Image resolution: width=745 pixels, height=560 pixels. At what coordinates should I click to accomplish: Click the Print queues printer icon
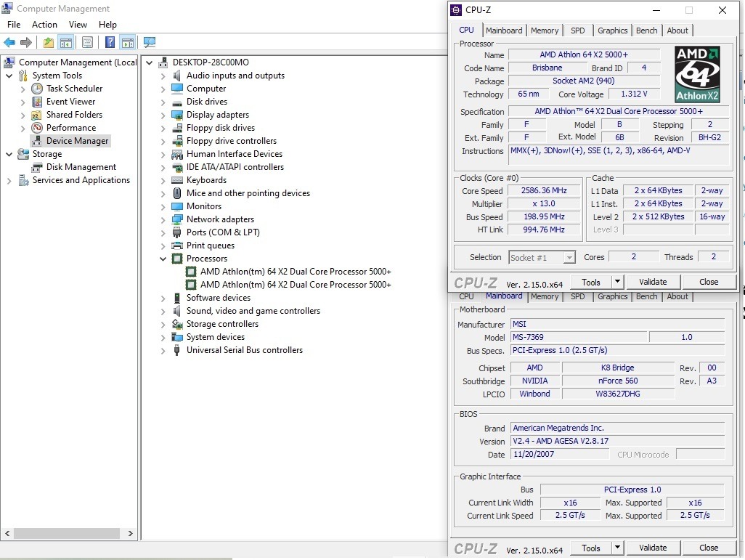coord(176,245)
